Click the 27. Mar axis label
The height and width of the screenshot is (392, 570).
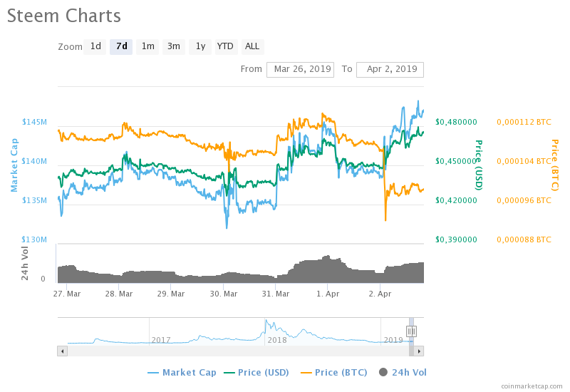[67, 294]
